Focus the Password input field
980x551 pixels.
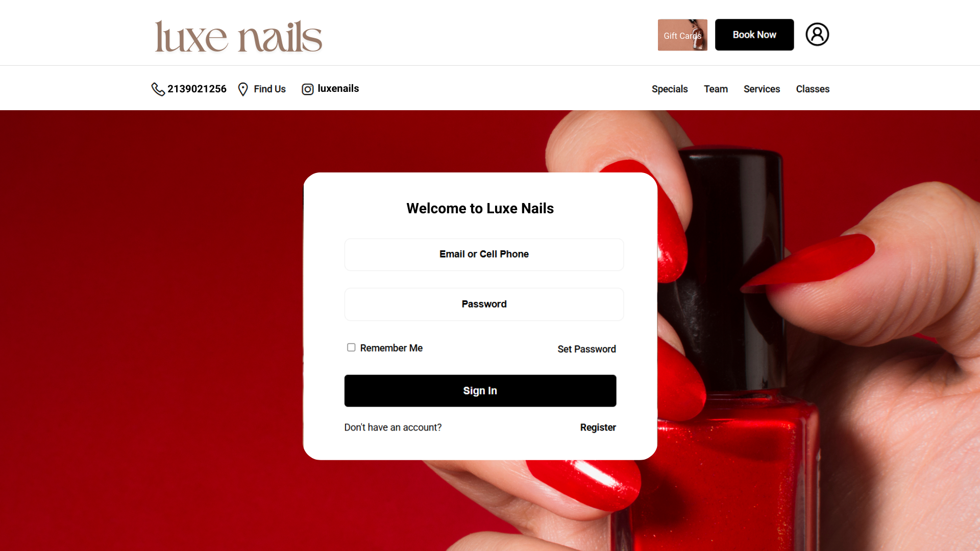[484, 305]
